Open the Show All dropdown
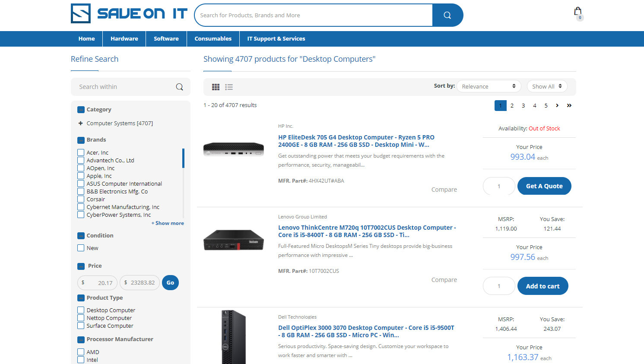The width and height of the screenshot is (644, 364). (x=547, y=86)
